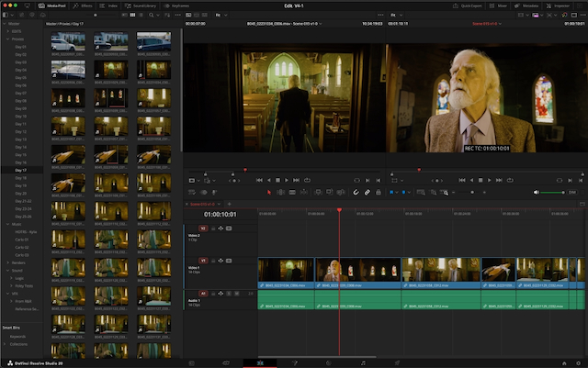Expand the EDITS bin

tap(8, 31)
